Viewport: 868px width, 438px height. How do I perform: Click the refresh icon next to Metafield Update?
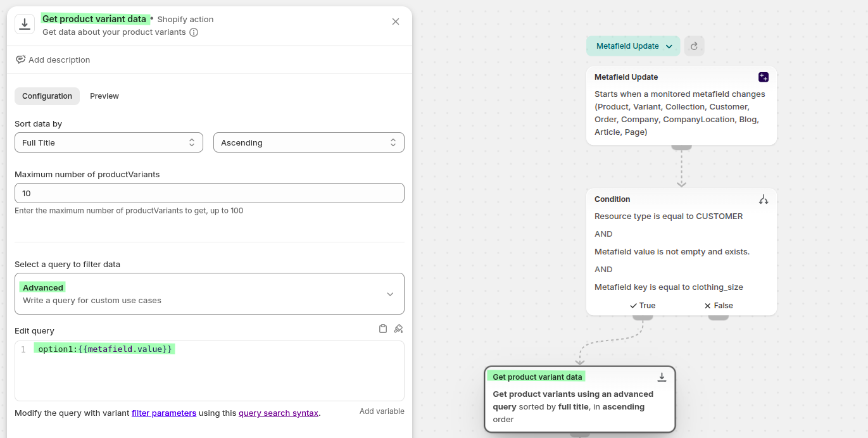coord(694,46)
